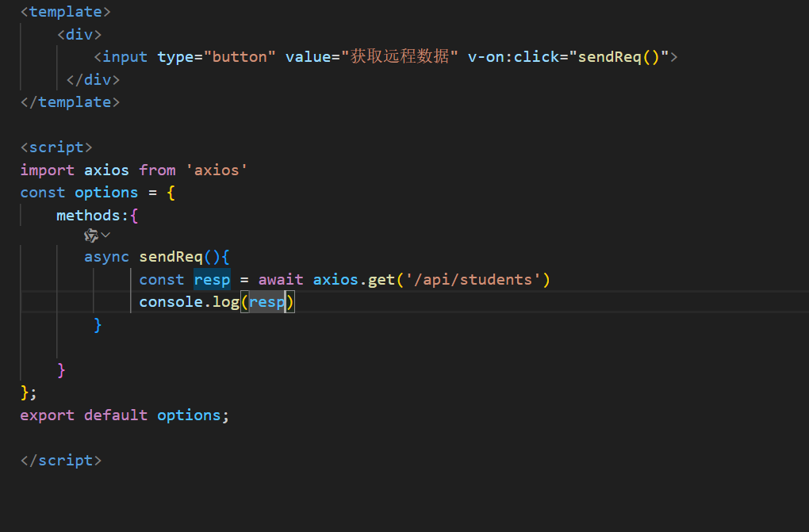Click the export keyword
Viewport: 809px width, 532px height.
pyautogui.click(x=48, y=415)
